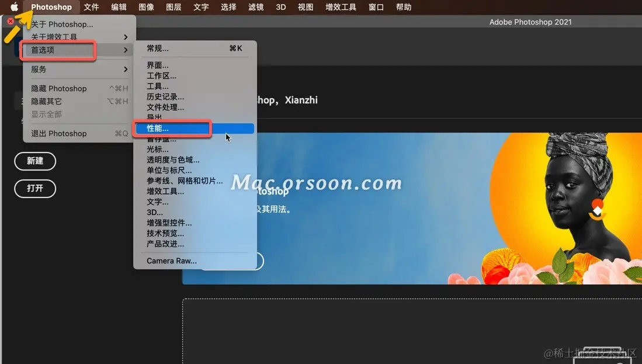Click the 新建 button
This screenshot has width=642, height=364.
(35, 161)
